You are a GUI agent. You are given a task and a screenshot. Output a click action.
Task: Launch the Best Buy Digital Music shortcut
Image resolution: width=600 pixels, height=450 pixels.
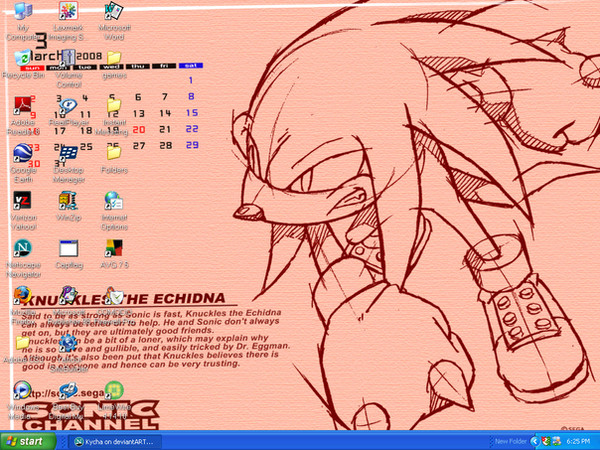68,390
